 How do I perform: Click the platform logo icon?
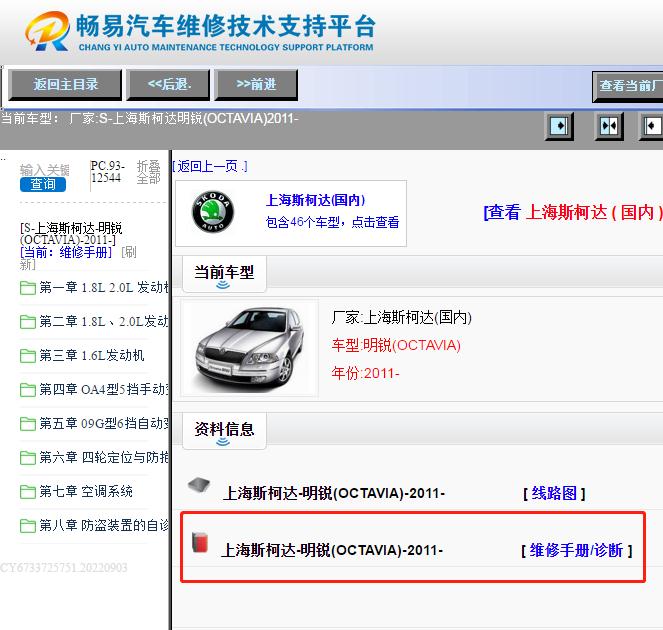47,31
